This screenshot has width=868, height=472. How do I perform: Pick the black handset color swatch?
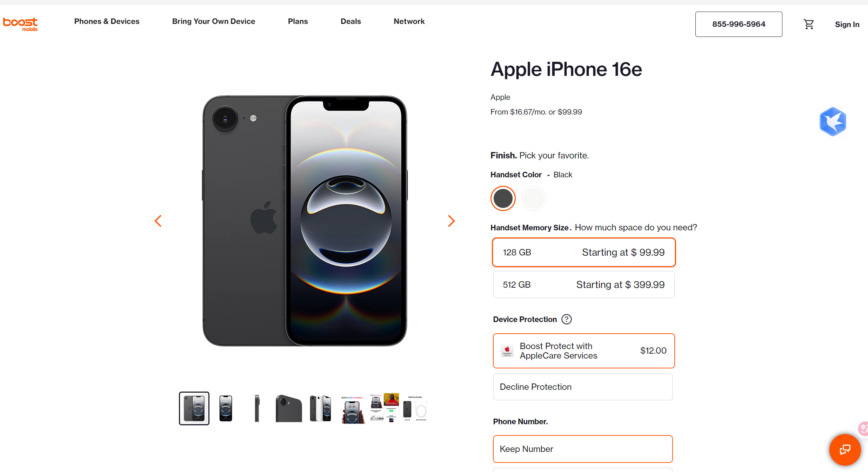point(503,198)
